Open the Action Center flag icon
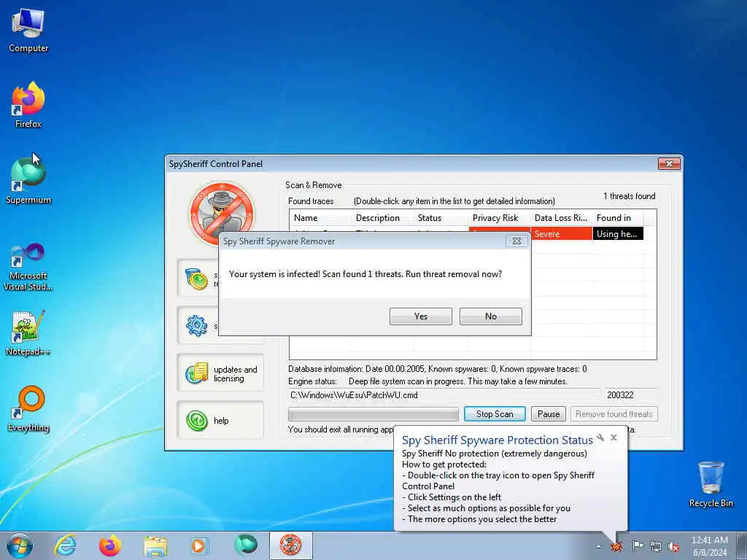This screenshot has height=560, width=747. pos(637,545)
